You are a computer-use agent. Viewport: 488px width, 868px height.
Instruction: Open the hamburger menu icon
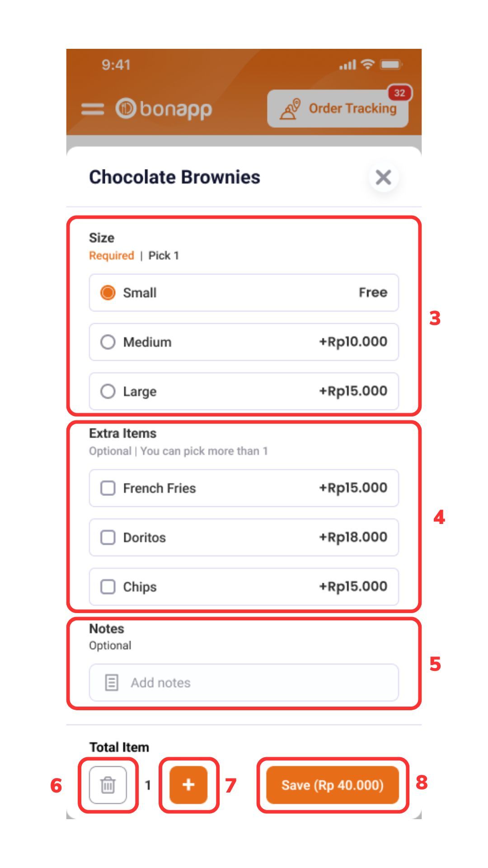(x=93, y=109)
